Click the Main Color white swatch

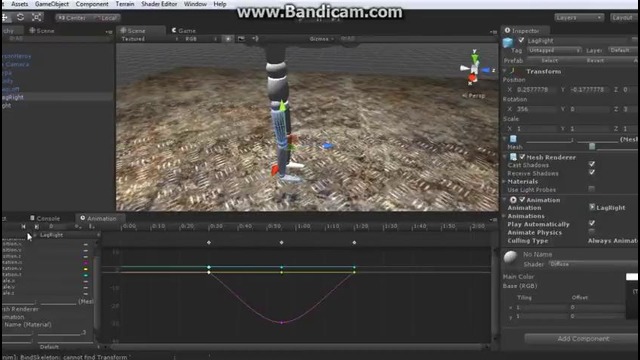[631, 277]
